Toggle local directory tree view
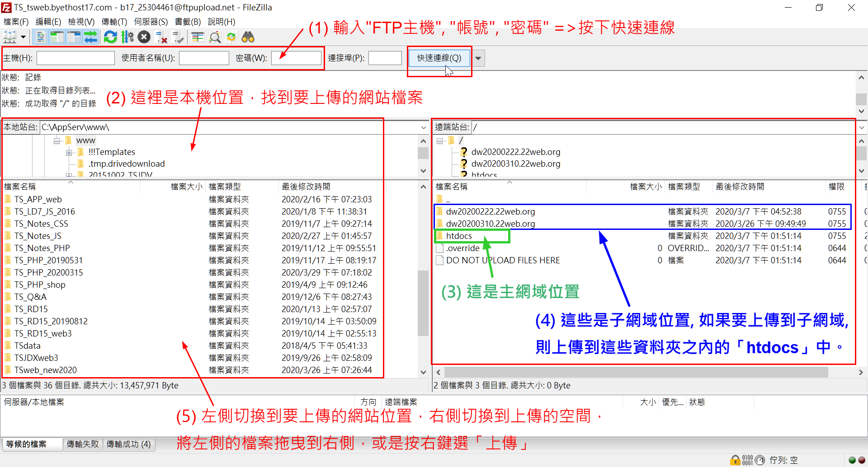This screenshot has width=868, height=467. point(57,37)
